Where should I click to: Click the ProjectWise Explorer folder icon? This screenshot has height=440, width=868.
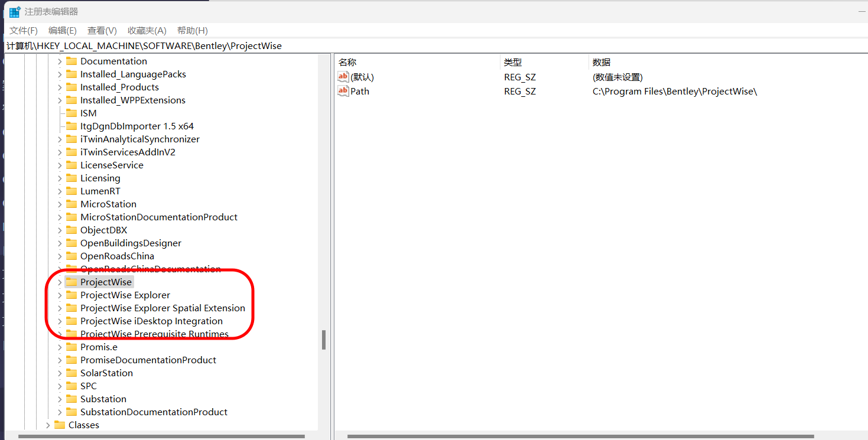click(x=71, y=295)
